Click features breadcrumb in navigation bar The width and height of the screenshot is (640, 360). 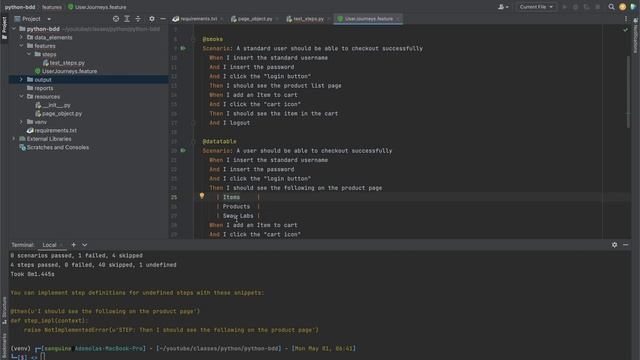tap(52, 7)
